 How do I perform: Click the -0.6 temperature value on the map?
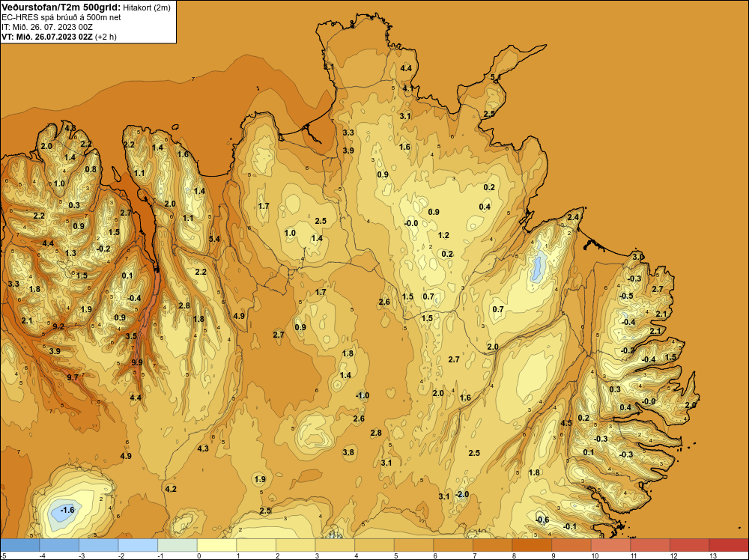click(542, 520)
